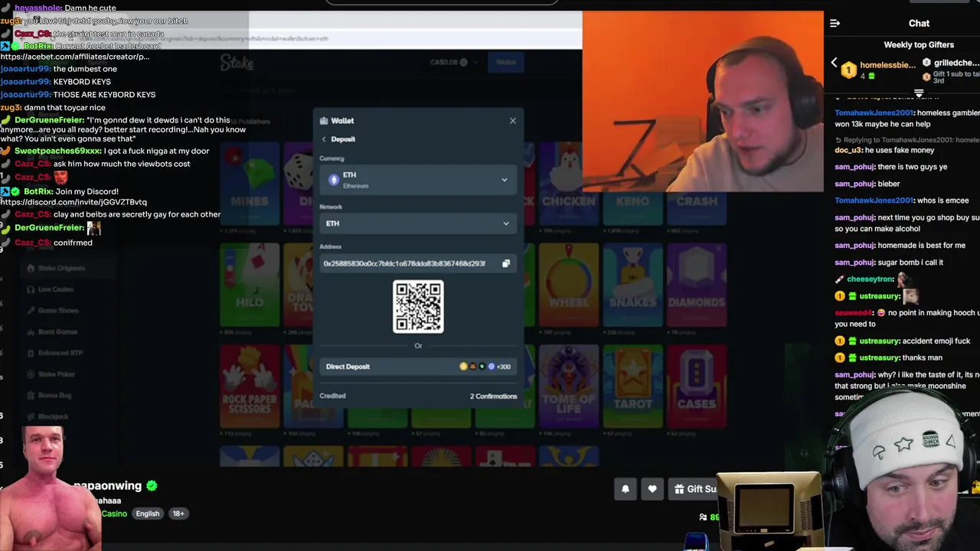Screen dimensions: 980x551
Task: Open the ETH Network dropdown
Action: [x=418, y=223]
